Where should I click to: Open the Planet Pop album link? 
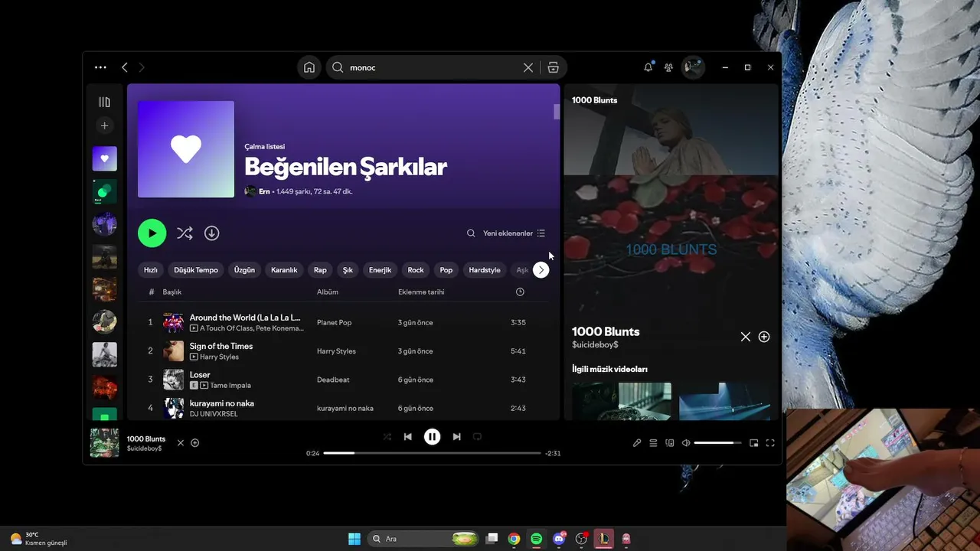335,323
